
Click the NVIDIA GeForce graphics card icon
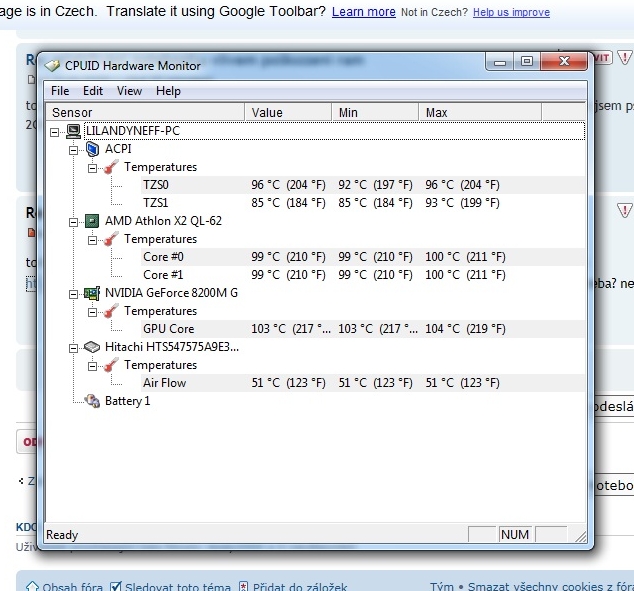92,293
